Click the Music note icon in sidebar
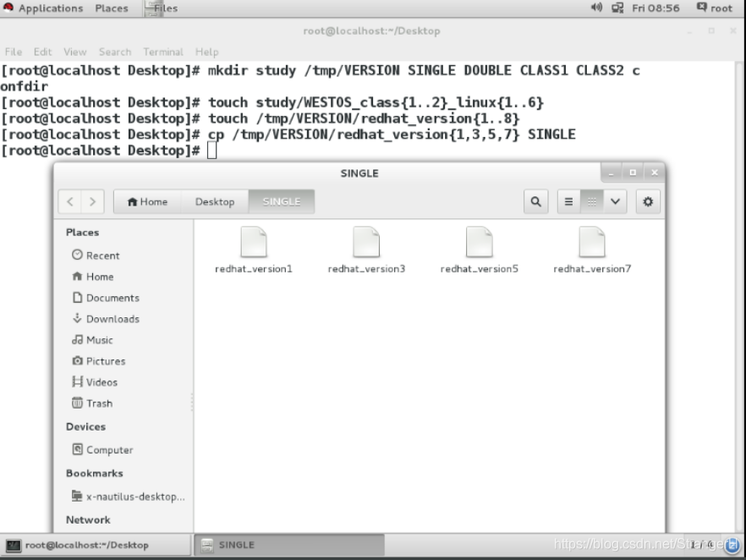The height and width of the screenshot is (560, 746). 77,340
